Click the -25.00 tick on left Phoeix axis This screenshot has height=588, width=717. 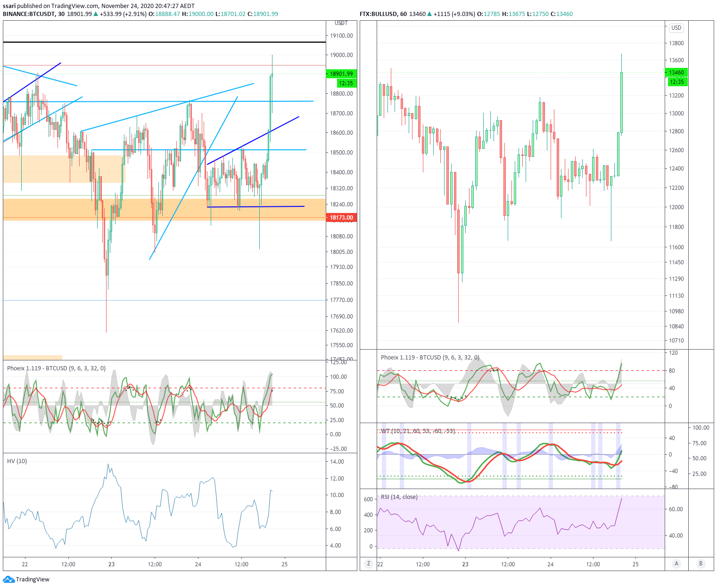[x=338, y=449]
